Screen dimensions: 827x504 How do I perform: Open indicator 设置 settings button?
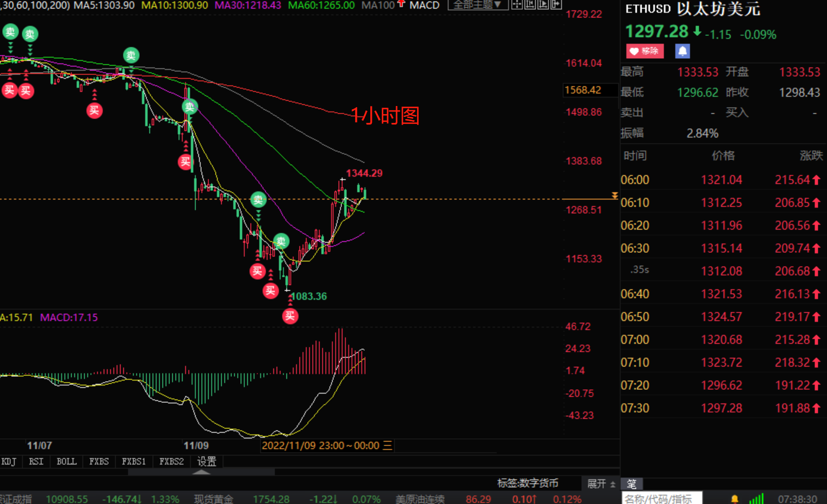[x=207, y=462]
